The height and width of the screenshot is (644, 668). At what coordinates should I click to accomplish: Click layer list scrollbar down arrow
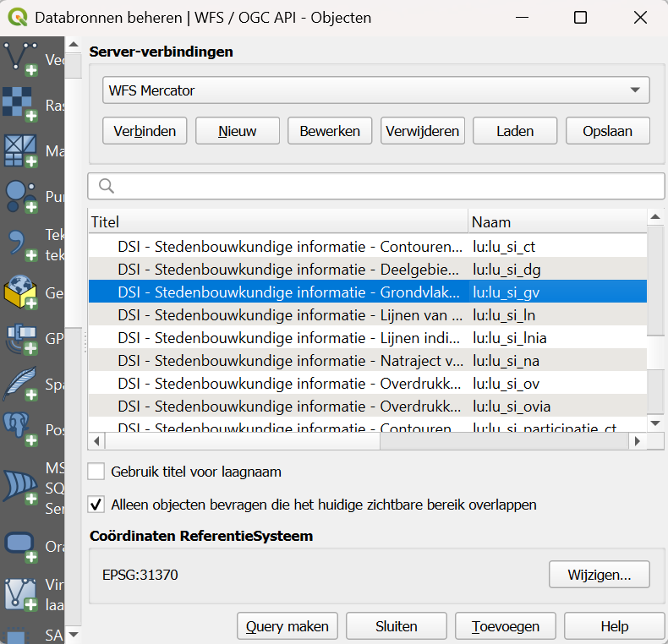(x=655, y=423)
